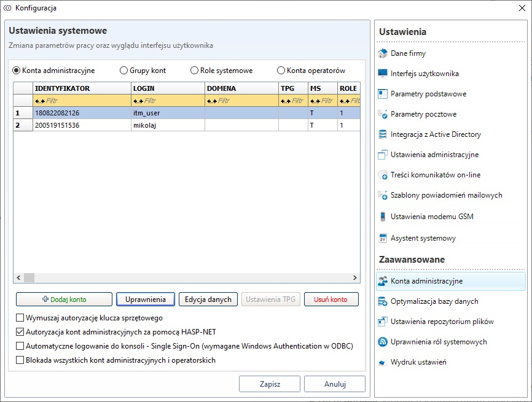Screen dimensions: 532x402
Task: Click MS column filter field
Action: [x=323, y=101]
